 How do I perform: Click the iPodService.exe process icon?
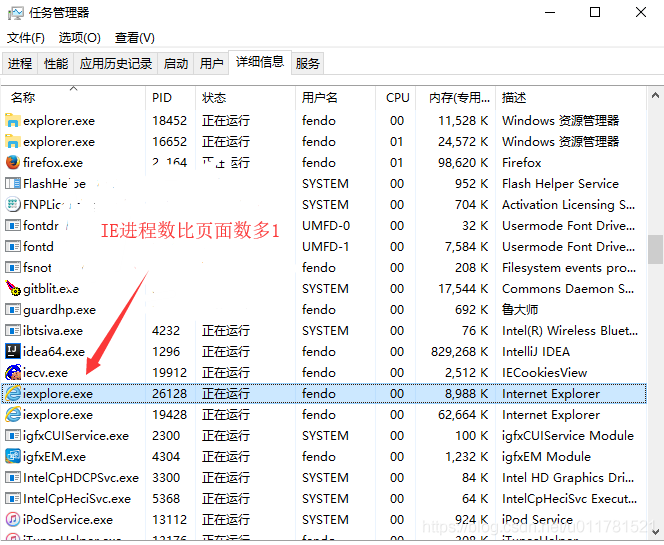point(13,520)
